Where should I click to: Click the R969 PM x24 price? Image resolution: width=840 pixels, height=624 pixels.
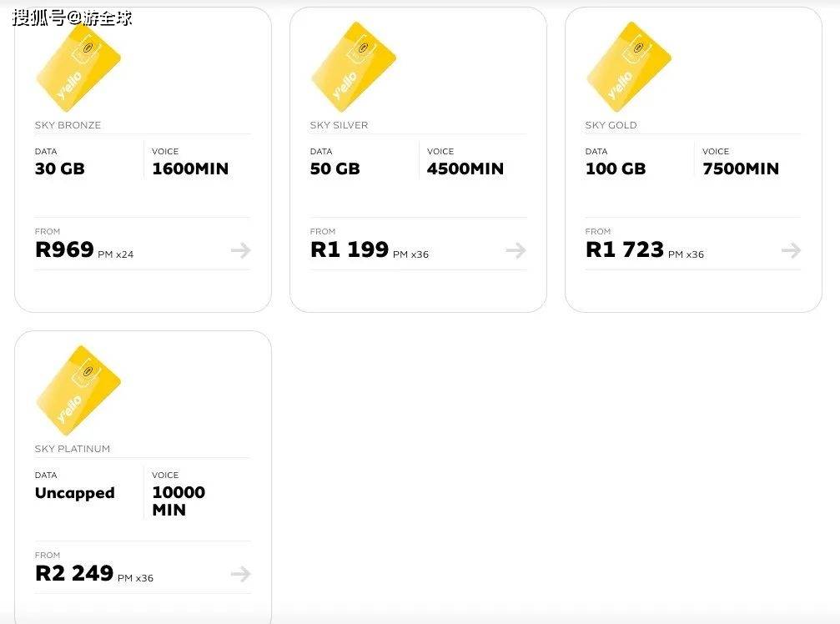point(84,249)
